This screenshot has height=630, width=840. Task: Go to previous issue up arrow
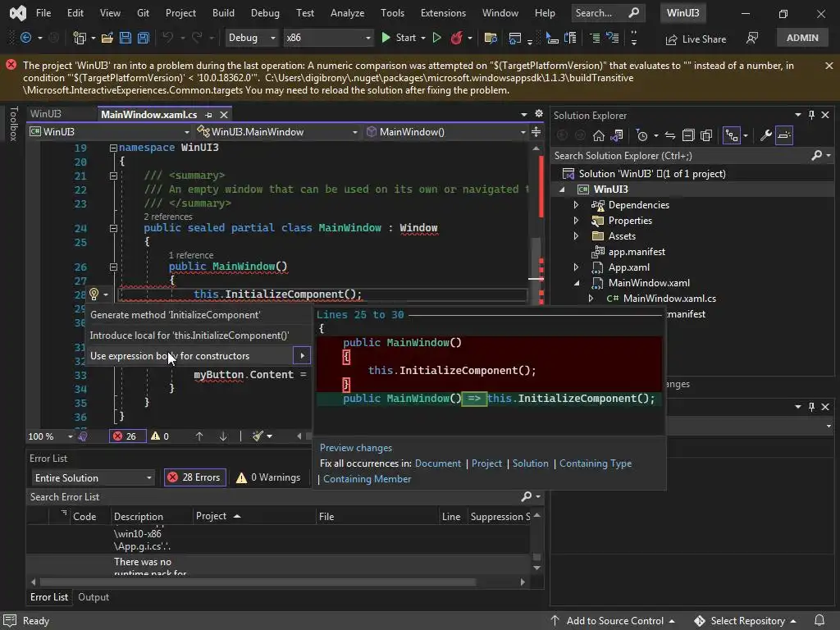click(199, 436)
